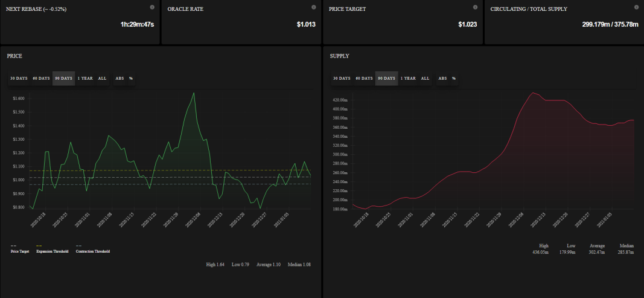Click 2020/10/18 date label on Supply chart

pyautogui.click(x=362, y=220)
